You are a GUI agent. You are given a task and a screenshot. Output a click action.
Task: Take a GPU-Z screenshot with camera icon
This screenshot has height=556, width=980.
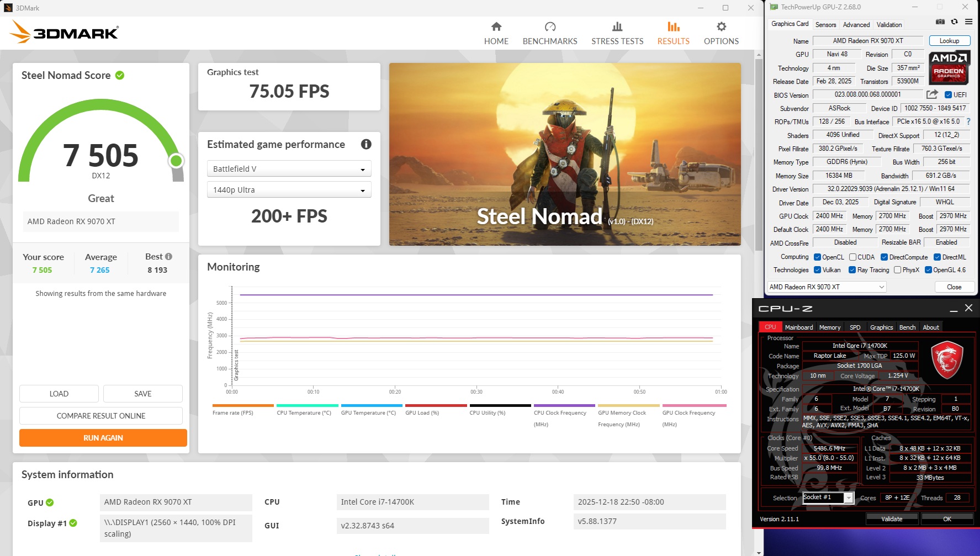[x=940, y=22]
